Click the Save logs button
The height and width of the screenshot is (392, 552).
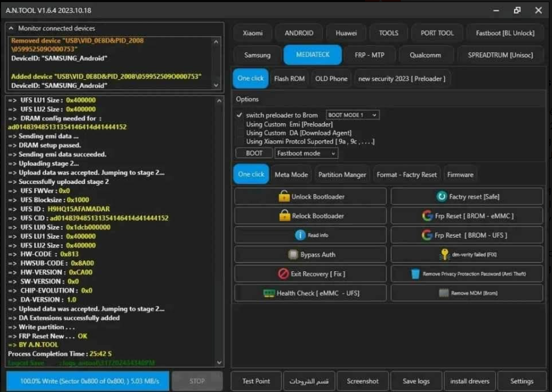coord(416,381)
